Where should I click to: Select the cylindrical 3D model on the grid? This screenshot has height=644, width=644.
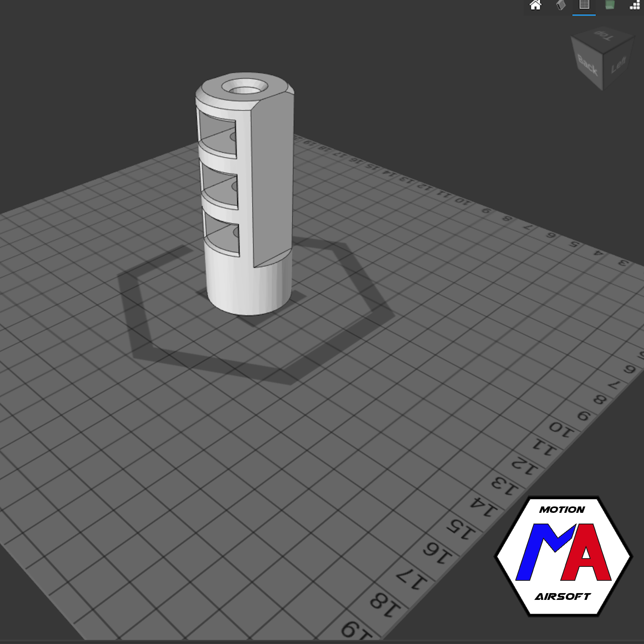pyautogui.click(x=245, y=193)
